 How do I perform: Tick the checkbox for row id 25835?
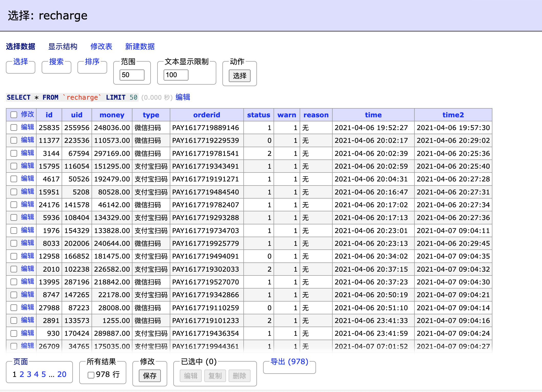point(14,128)
